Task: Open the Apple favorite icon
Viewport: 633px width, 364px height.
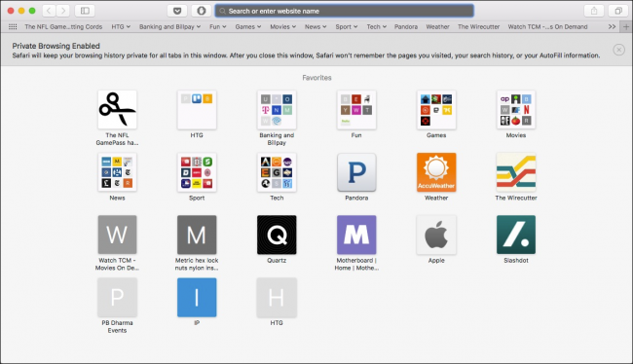Action: (436, 235)
